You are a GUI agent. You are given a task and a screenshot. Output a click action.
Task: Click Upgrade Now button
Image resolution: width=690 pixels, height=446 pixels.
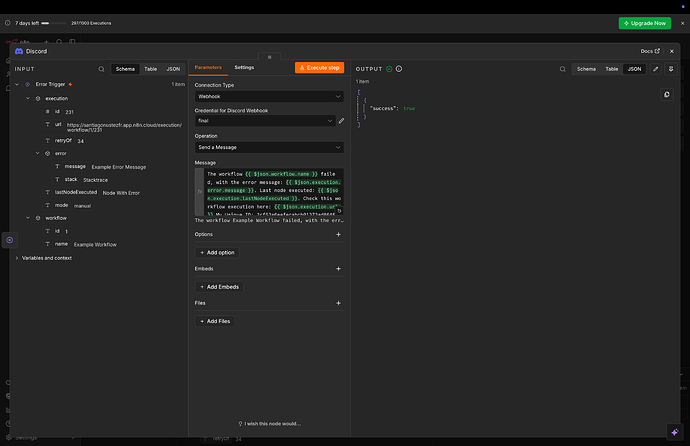click(x=645, y=23)
